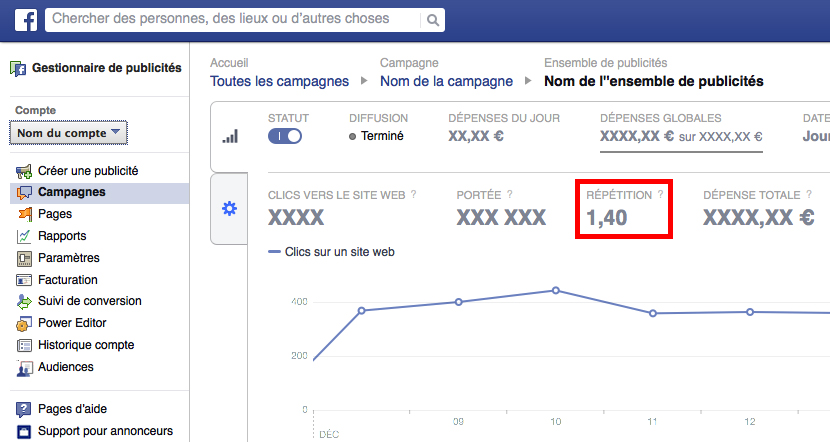Image resolution: width=830 pixels, height=442 pixels.
Task: Click the Audiences icon
Action: [x=24, y=367]
